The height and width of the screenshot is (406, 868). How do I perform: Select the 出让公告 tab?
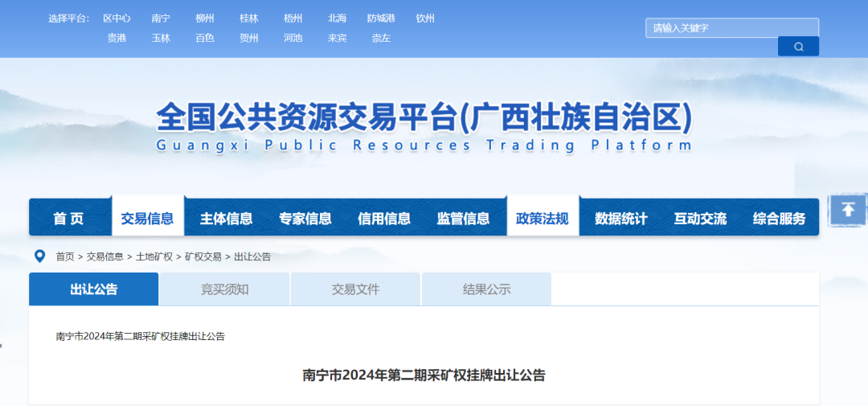coord(93,289)
